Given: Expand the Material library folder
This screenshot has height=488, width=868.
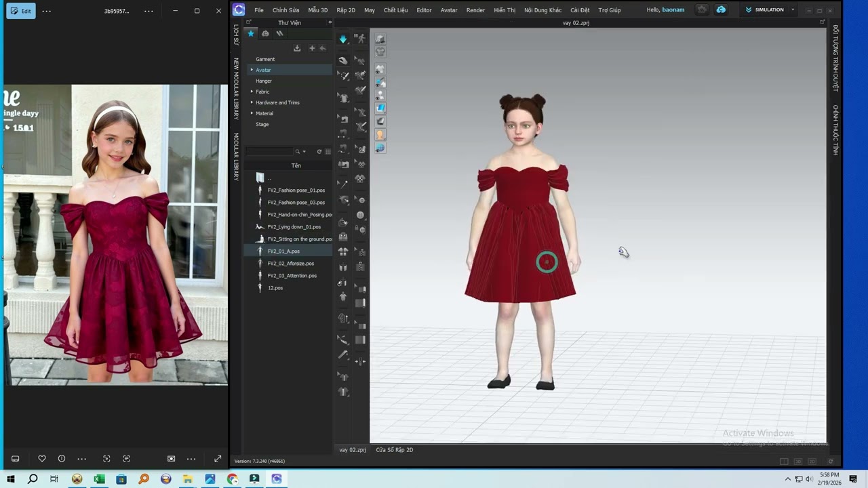Looking at the screenshot, I should click(x=252, y=113).
